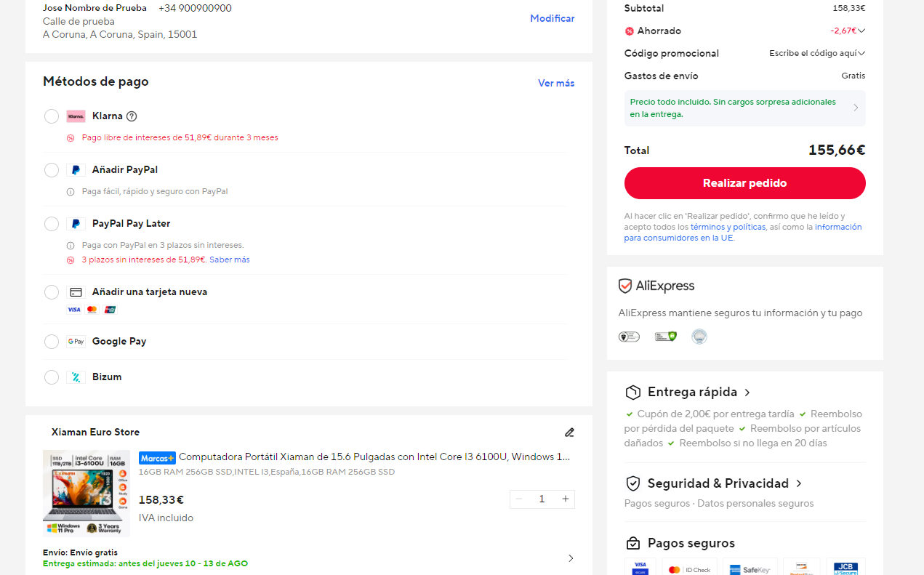Open the Computadora Portátil Xiaman product title
Screen dimensions: 924x575
click(x=374, y=457)
